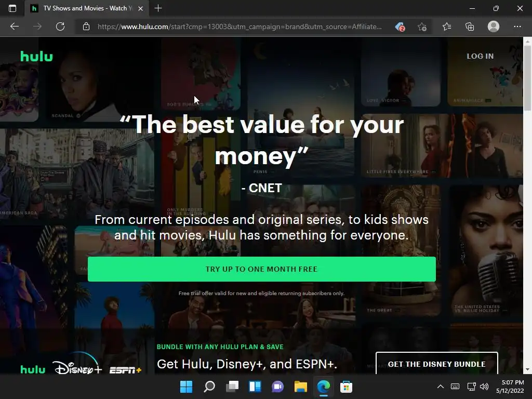Close the Hulu browser tab
The image size is (532, 399).
pyautogui.click(x=140, y=8)
